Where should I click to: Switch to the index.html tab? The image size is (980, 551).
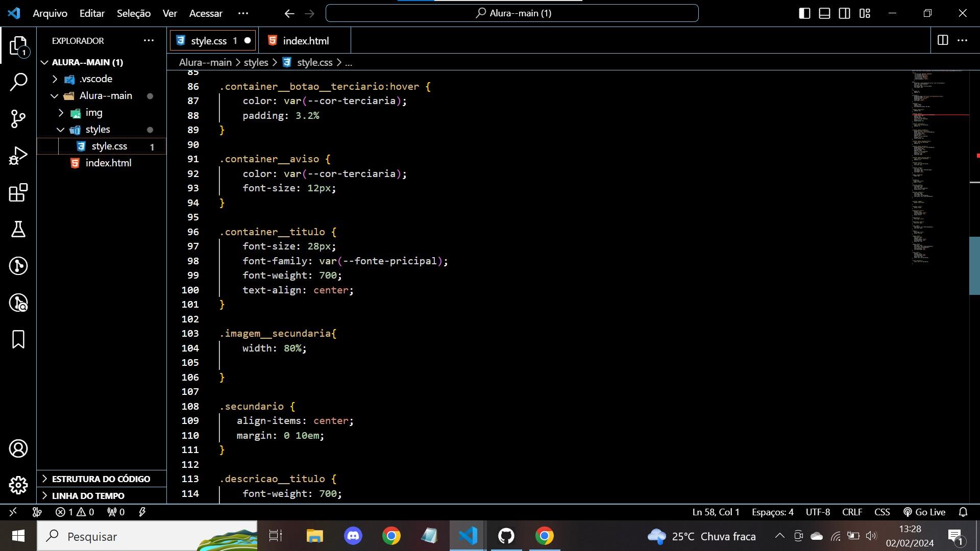coord(305,41)
